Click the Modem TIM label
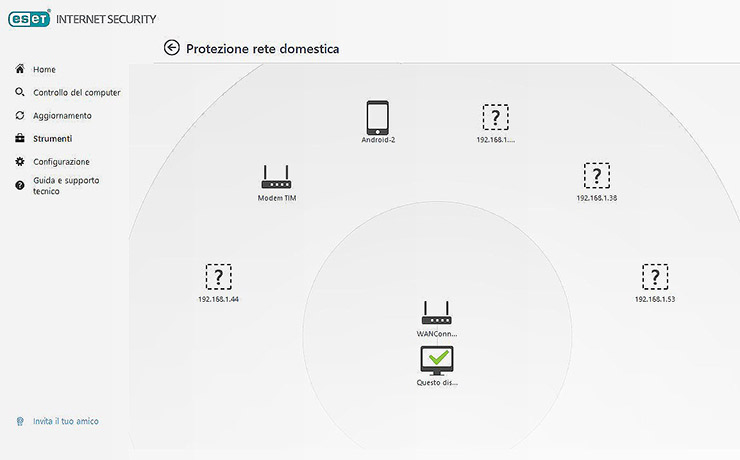 pyautogui.click(x=277, y=198)
